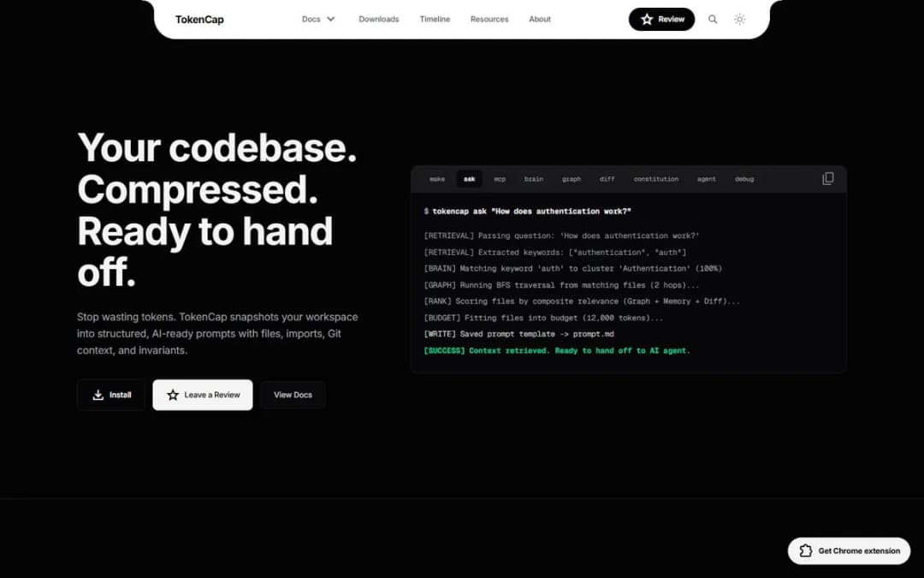Copy terminal output with clipboard icon
This screenshot has width=924, height=578.
coord(828,179)
